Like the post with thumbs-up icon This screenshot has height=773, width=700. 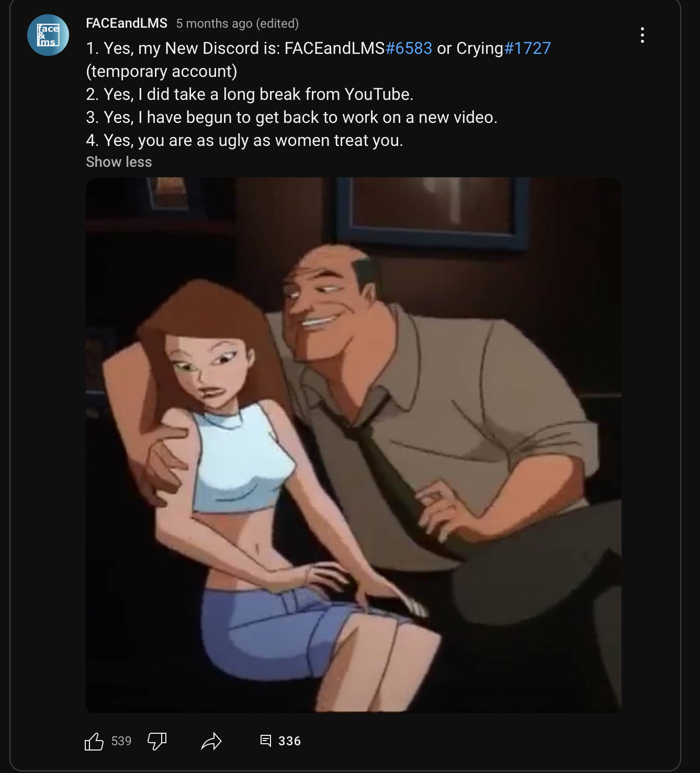(94, 741)
